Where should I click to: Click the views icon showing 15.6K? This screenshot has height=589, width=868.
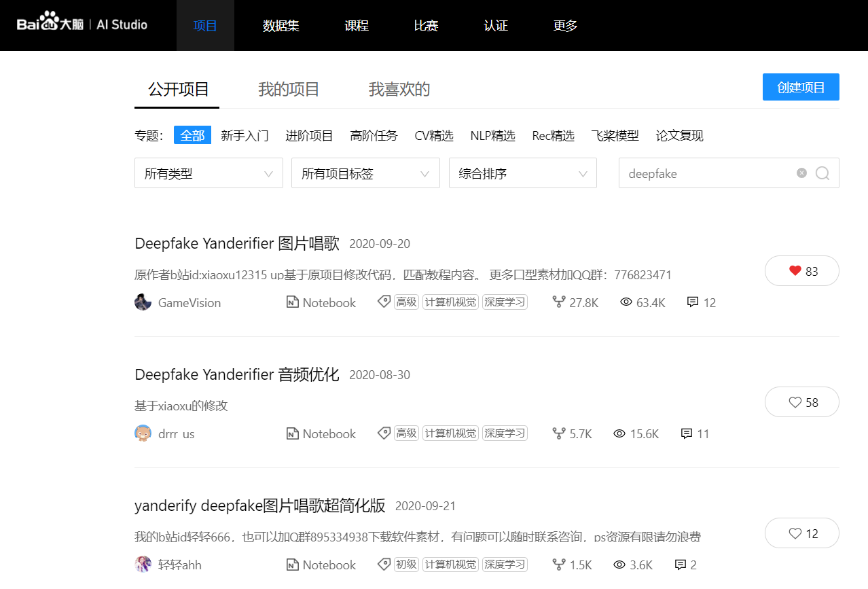(620, 433)
